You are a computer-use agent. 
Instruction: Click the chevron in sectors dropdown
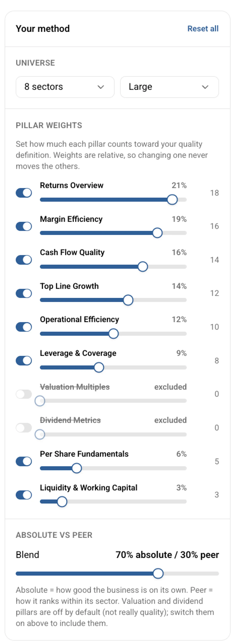coord(101,87)
